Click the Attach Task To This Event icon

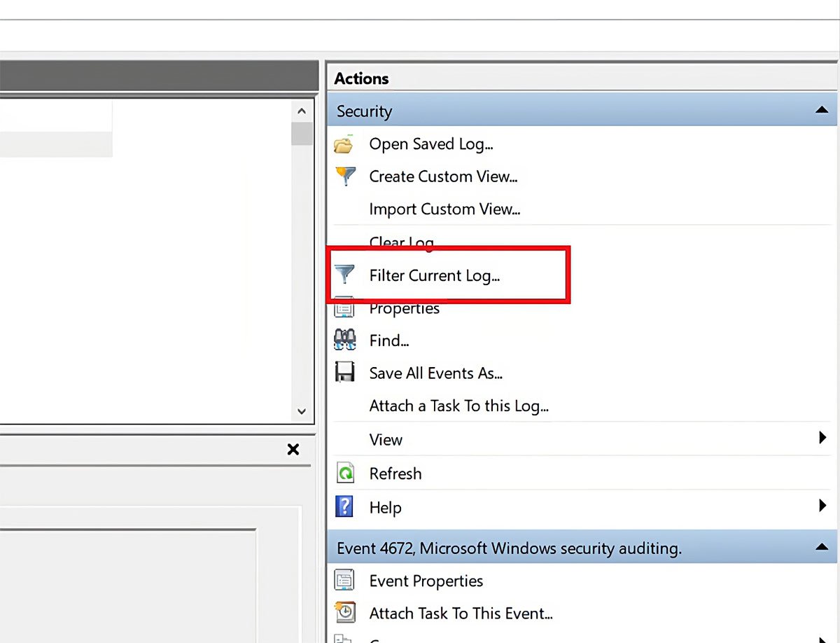(344, 613)
